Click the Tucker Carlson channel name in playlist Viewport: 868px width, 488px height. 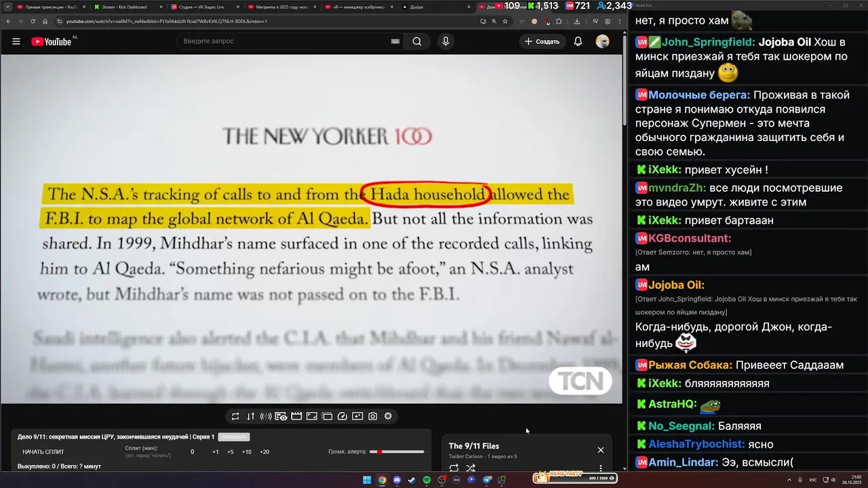coord(465,457)
